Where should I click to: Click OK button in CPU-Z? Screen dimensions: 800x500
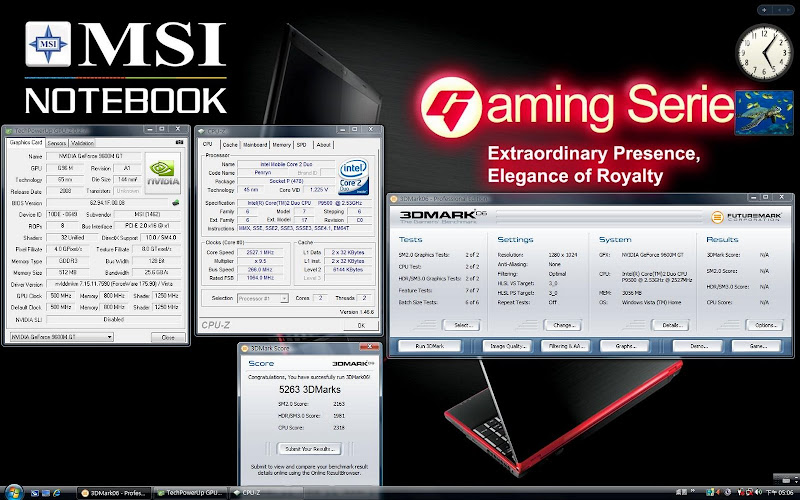361,325
